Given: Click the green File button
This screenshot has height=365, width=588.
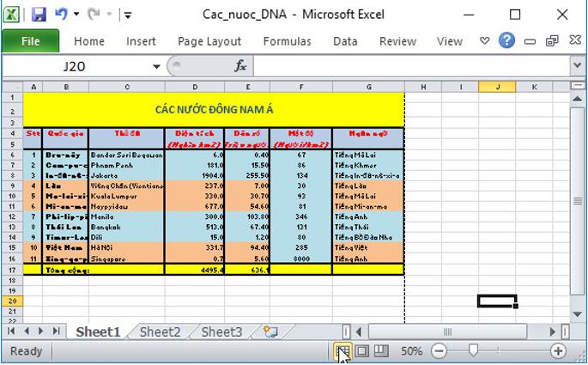Looking at the screenshot, I should (30, 41).
